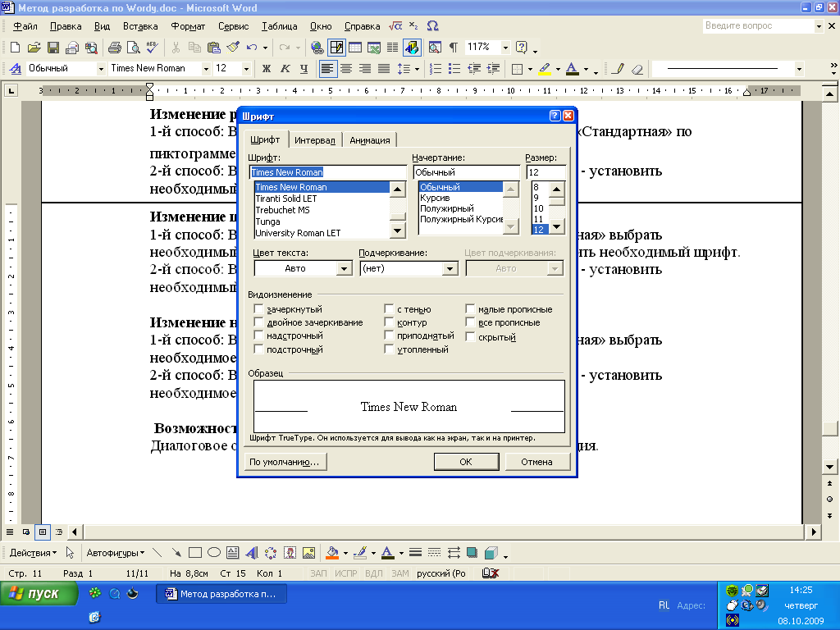Screen dimensions: 840x630
Task: Select «Trebuchet MS» in the font list
Action: point(282,210)
